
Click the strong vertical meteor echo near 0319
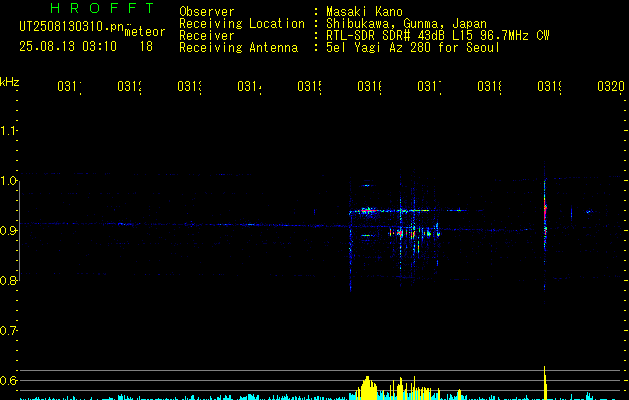pyautogui.click(x=545, y=217)
